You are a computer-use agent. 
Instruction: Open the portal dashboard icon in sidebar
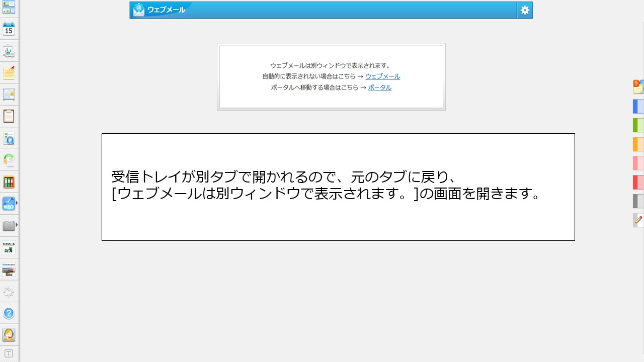point(9,7)
